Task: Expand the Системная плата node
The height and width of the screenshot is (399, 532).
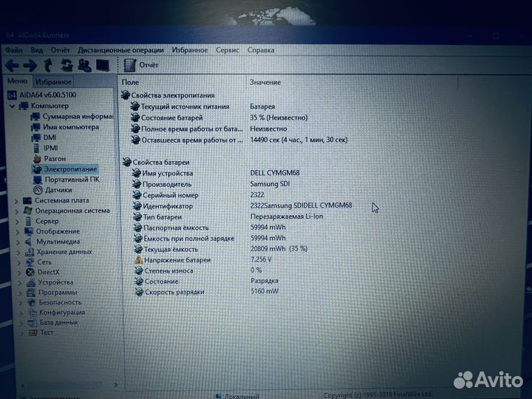Action: click(16, 201)
